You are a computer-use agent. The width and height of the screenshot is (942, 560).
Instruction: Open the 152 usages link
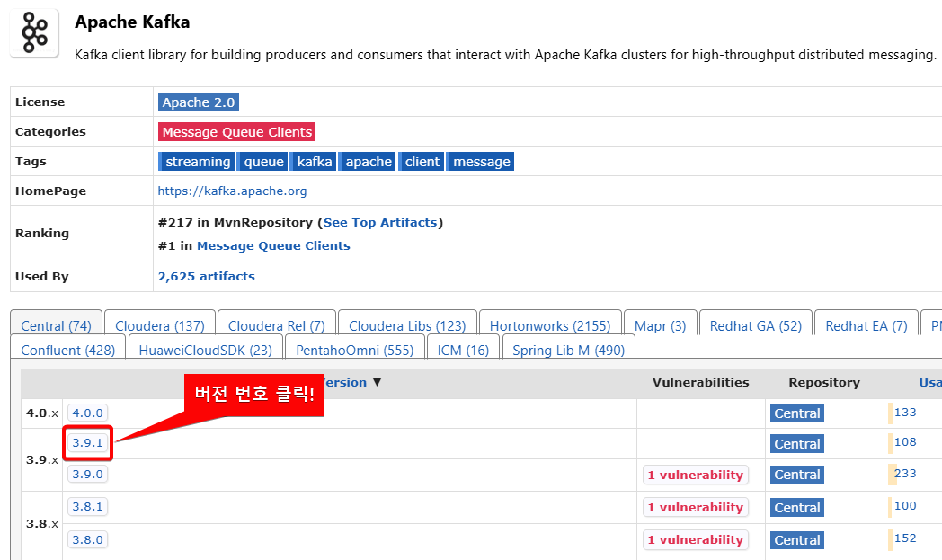pos(905,538)
